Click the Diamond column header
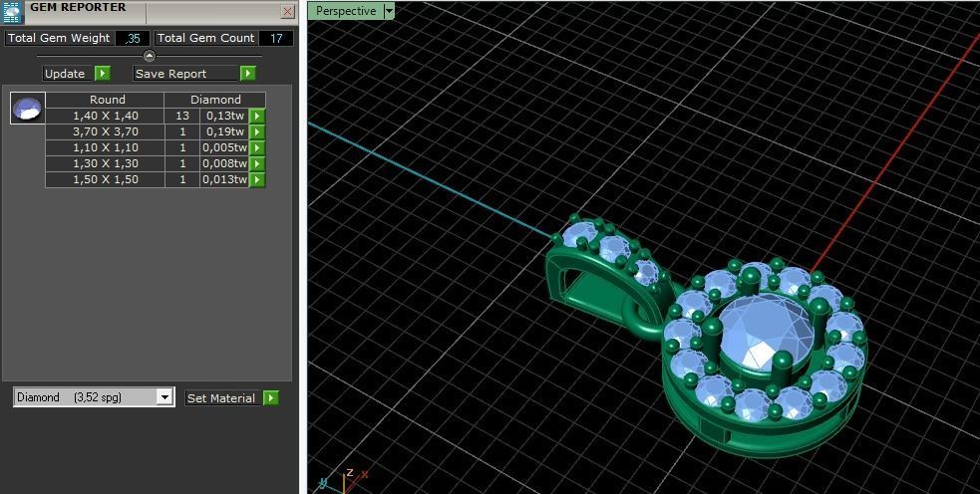Viewport: 980px width, 494px height. [215, 100]
